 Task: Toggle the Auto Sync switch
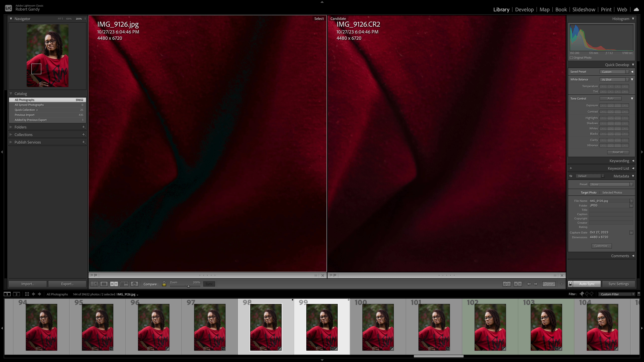pos(571,284)
